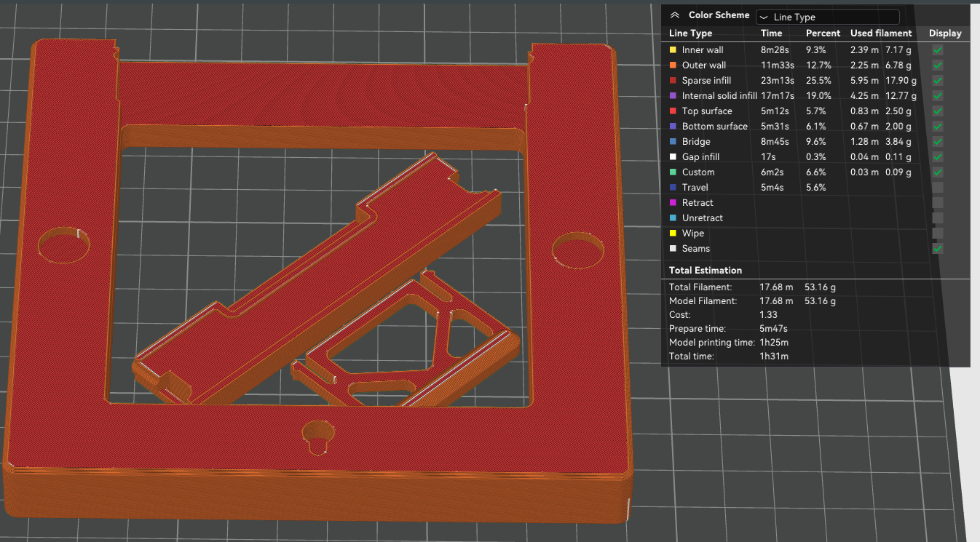Click the Cost value 1.33
This screenshot has width=980, height=542.
click(768, 315)
